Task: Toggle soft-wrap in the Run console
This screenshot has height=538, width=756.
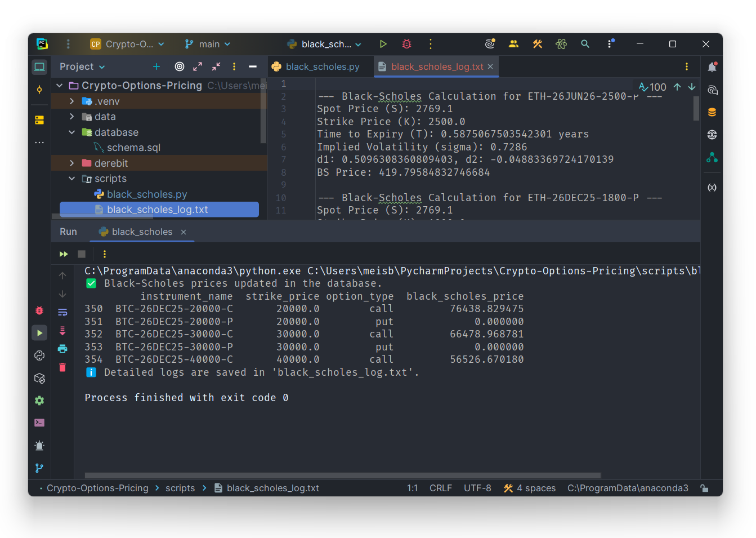Action: click(x=62, y=312)
